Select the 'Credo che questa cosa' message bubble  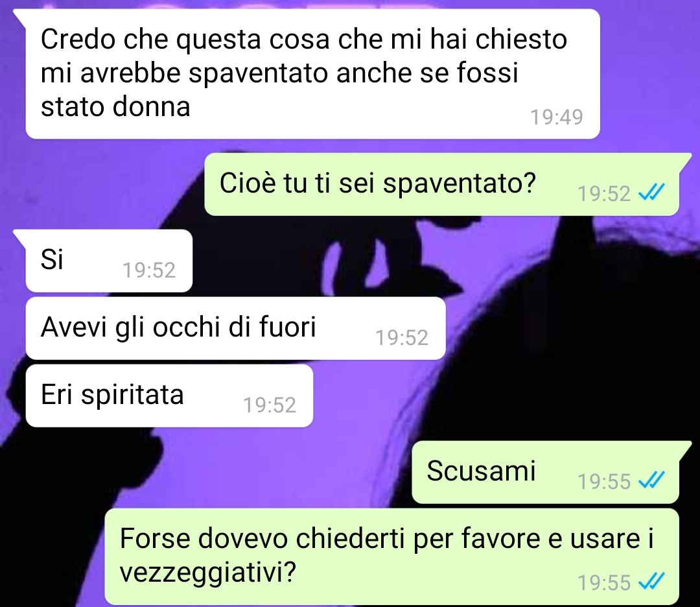pyautogui.click(x=312, y=74)
